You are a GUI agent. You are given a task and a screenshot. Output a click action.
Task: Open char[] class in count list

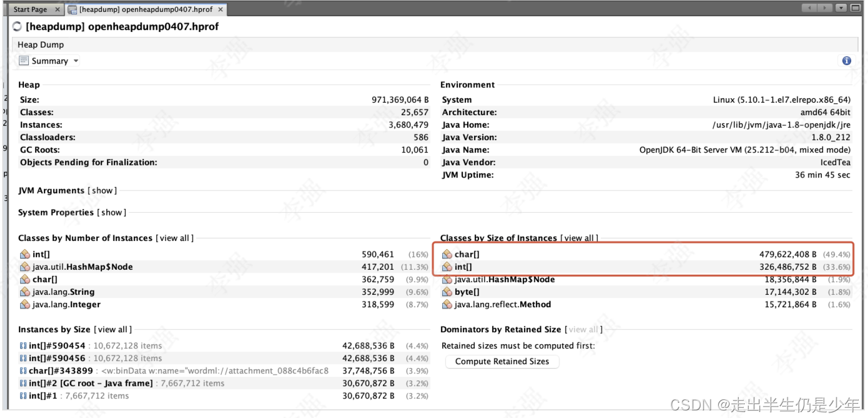(45, 279)
